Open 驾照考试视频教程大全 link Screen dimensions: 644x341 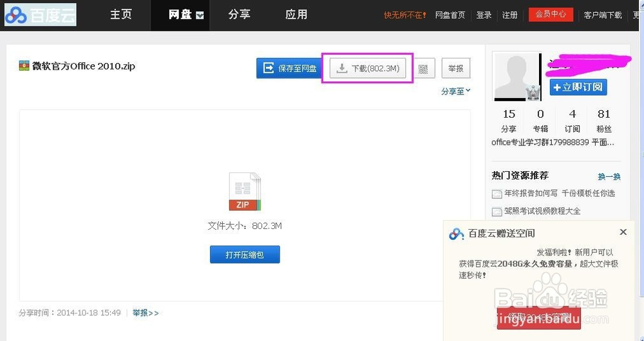[x=542, y=211]
